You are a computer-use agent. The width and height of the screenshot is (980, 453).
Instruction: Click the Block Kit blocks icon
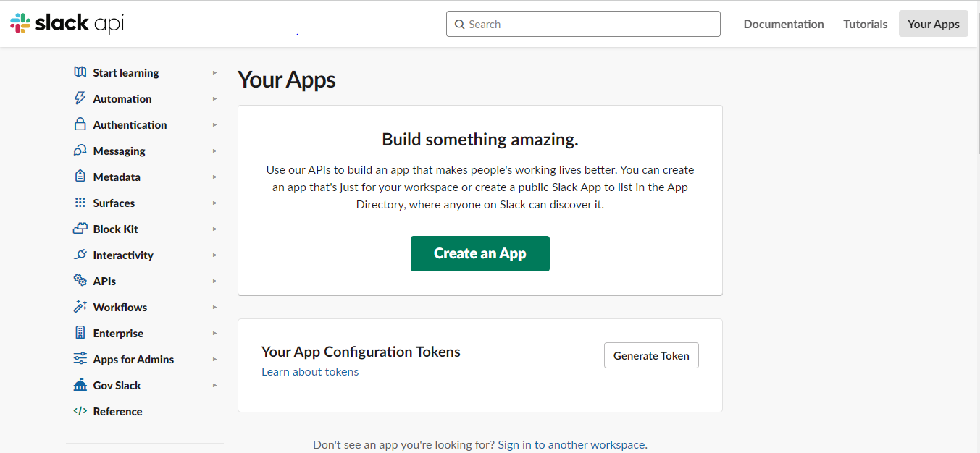click(80, 229)
